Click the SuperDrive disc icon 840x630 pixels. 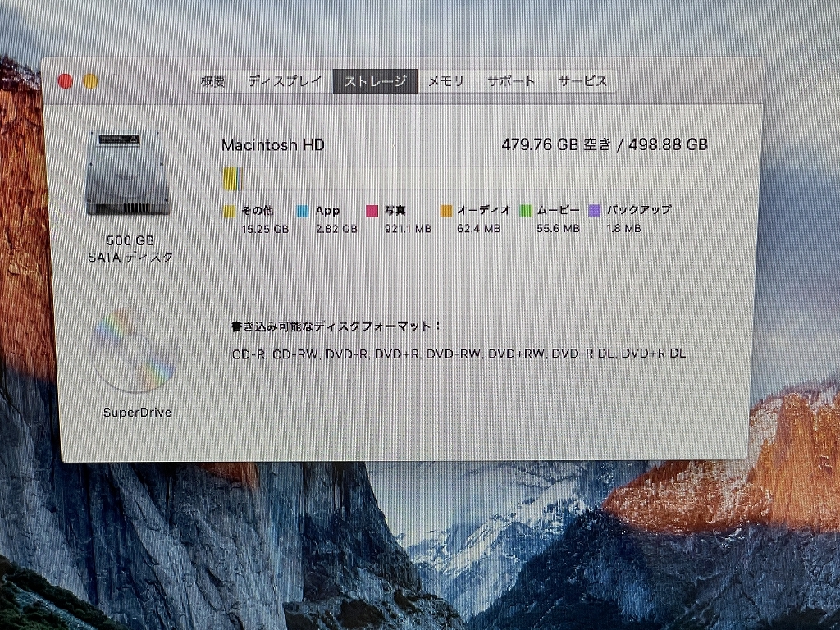tap(134, 351)
